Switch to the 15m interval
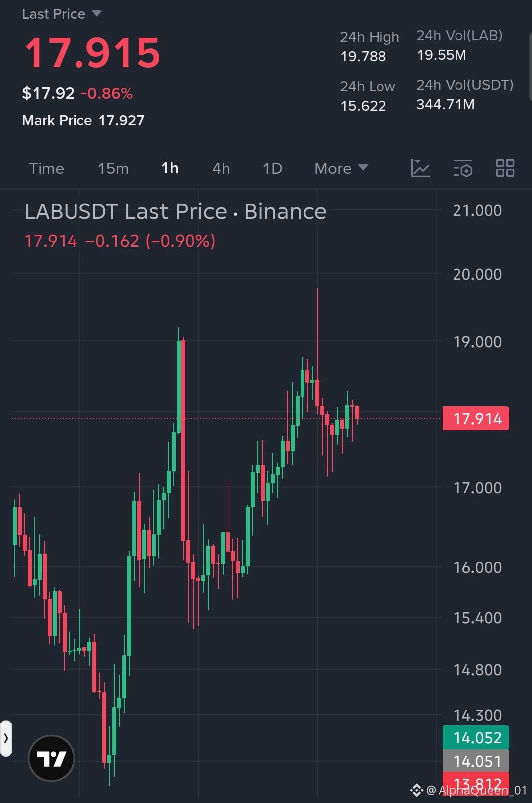Screen dimensions: 532x803 pyautogui.click(x=113, y=168)
